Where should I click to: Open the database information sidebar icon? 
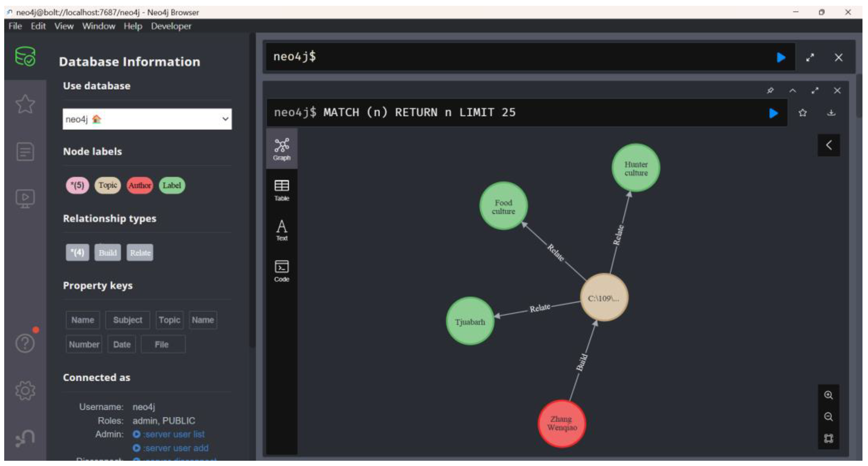[x=25, y=56]
